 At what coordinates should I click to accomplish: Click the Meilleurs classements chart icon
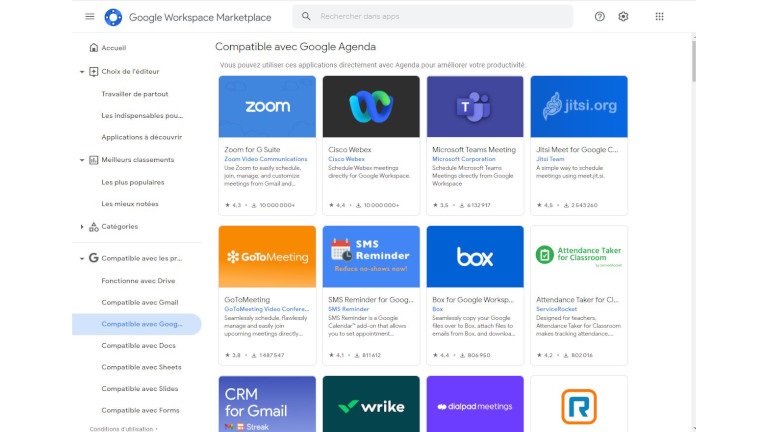point(94,160)
